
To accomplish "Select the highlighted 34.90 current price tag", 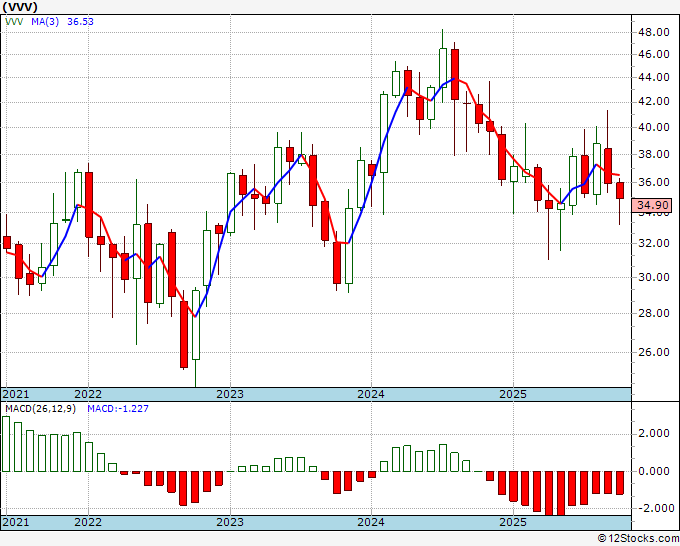I will (x=652, y=205).
